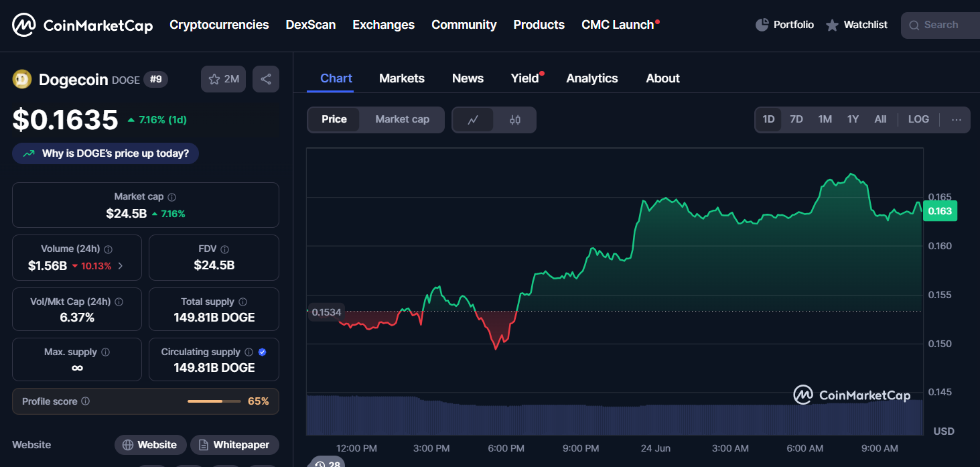980x467 pixels.
Task: Click the globe icon on Website button
Action: pos(128,445)
